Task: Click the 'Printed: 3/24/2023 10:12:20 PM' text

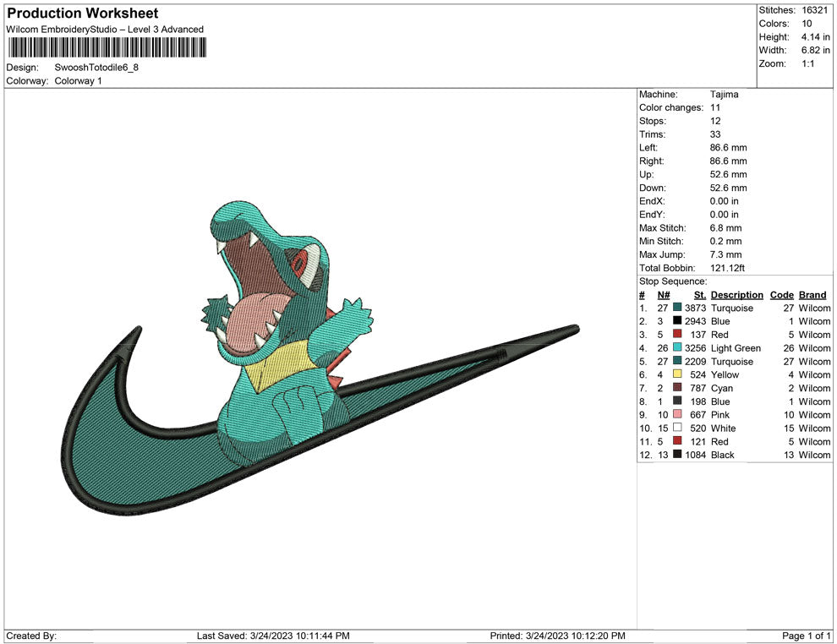Action: 557,635
